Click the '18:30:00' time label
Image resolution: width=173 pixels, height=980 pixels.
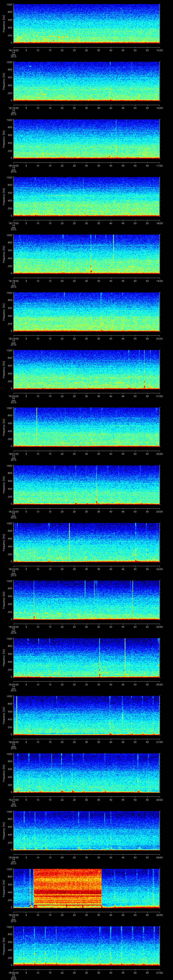(13, 972)
